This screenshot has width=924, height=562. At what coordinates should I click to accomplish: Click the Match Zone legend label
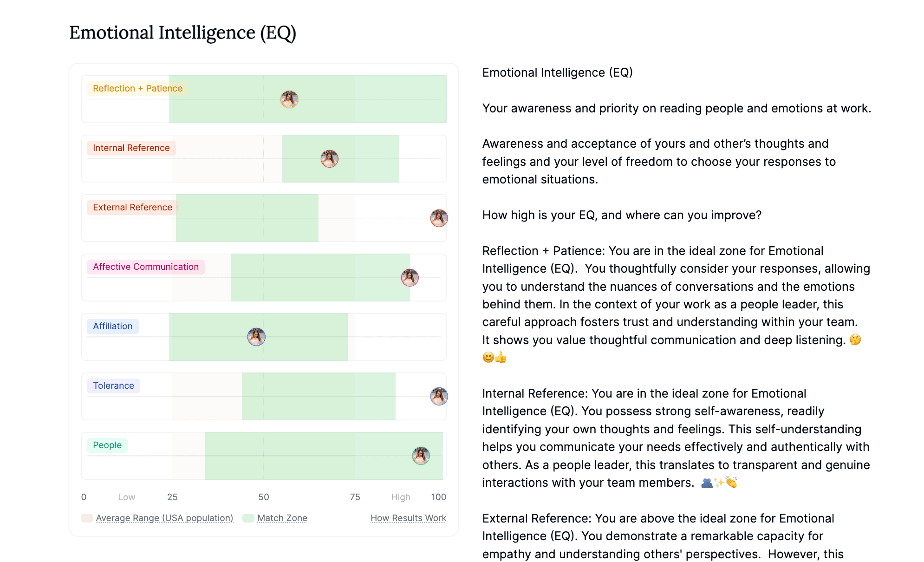282,518
